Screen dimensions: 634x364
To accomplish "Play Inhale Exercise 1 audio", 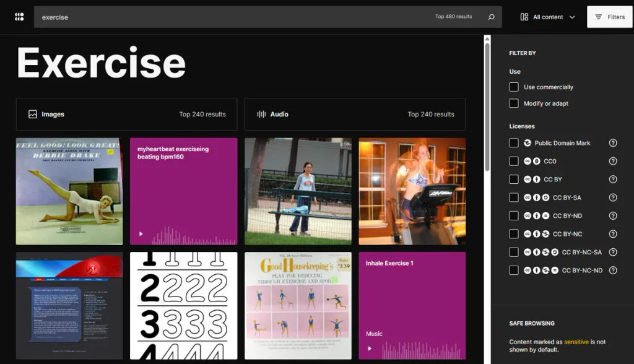I will click(x=369, y=349).
